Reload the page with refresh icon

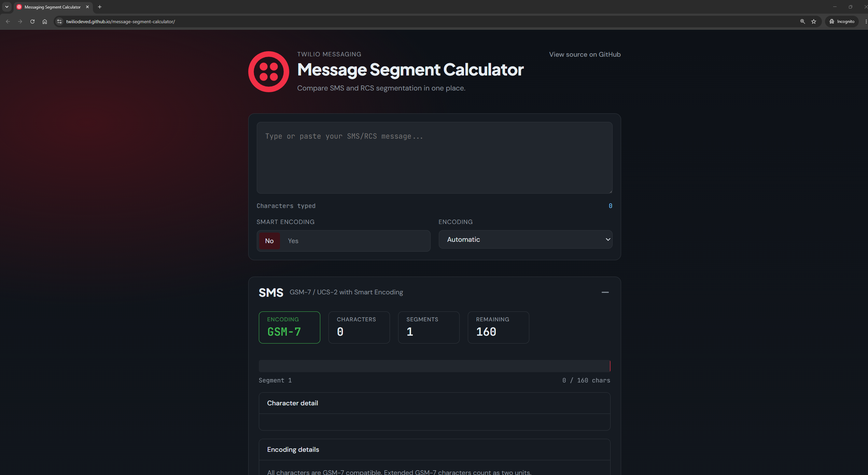[x=32, y=22]
